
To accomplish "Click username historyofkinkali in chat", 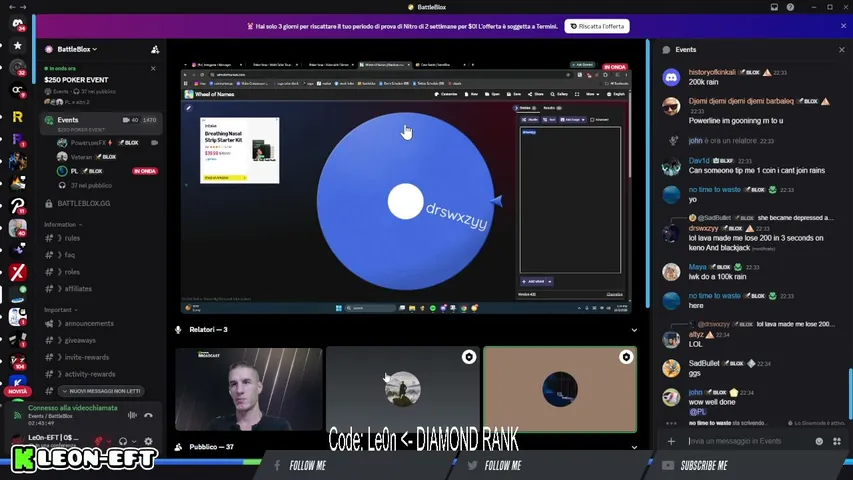I will [712, 72].
